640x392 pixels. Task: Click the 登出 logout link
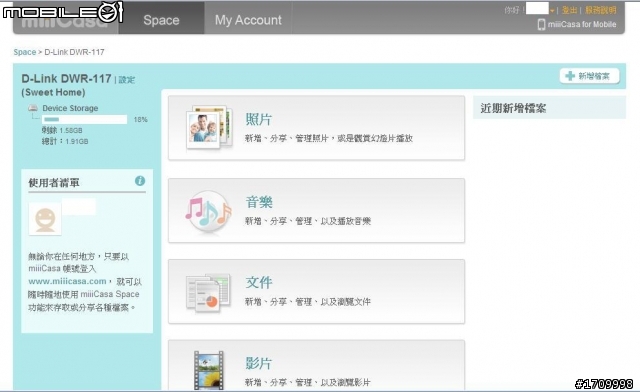[x=569, y=10]
